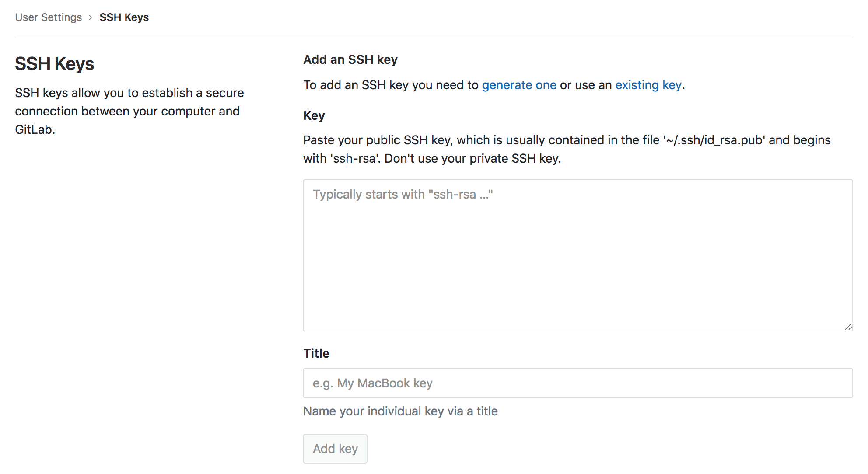Click the 'e.g. My MacBook key' field
868x474 pixels.
click(x=577, y=383)
